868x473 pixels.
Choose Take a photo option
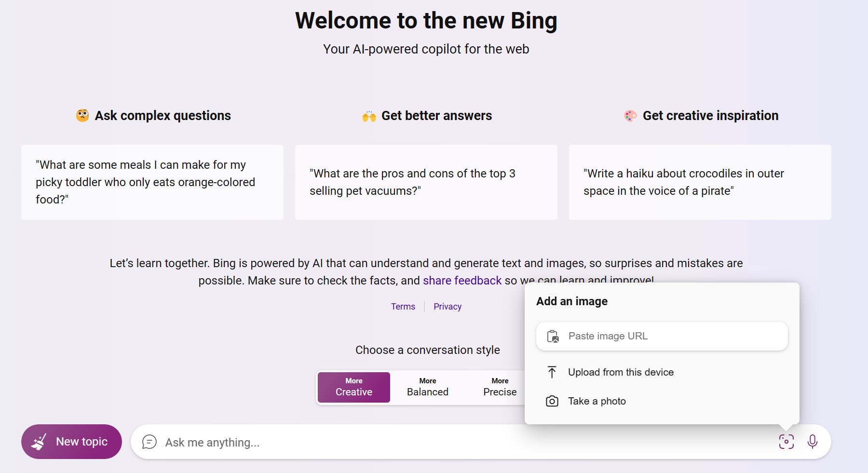597,401
